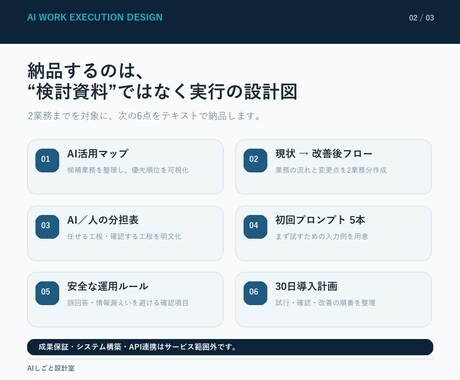Click the dark notice bar about サービス範囲外
The width and height of the screenshot is (460, 380).
coord(230,347)
